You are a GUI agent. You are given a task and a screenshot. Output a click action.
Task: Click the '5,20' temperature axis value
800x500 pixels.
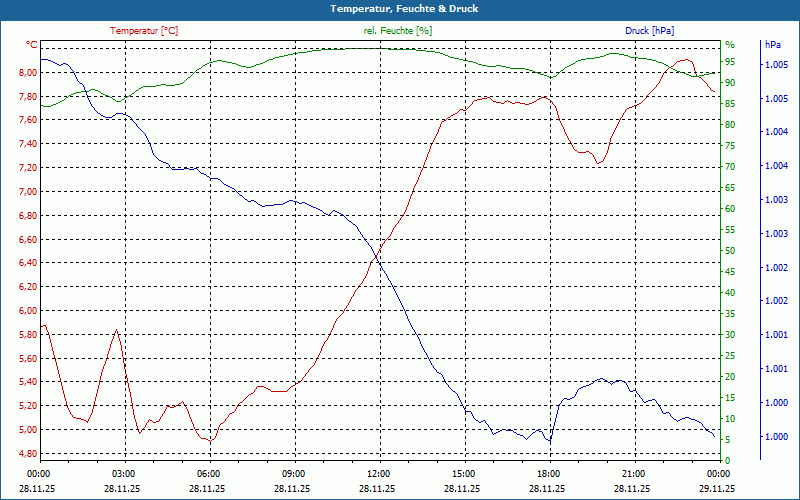coord(29,406)
